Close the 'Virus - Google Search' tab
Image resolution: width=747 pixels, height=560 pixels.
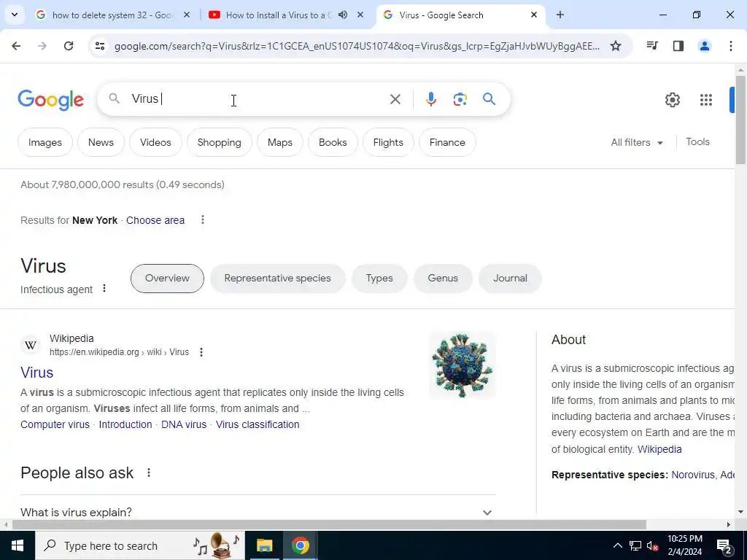tap(534, 15)
